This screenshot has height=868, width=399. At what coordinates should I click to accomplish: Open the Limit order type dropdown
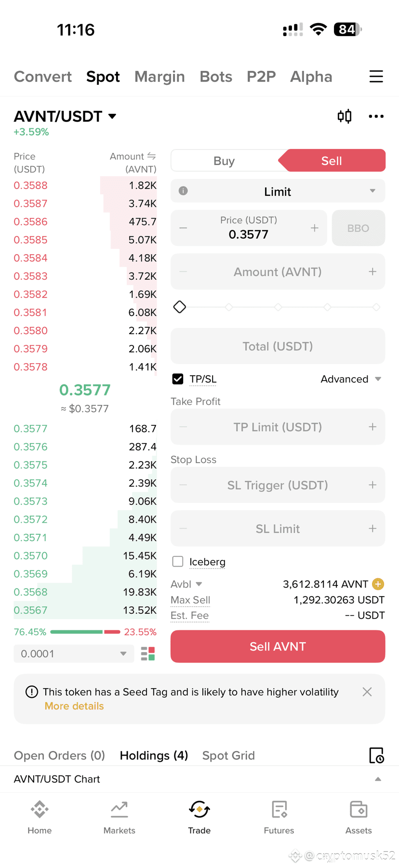pos(278,191)
